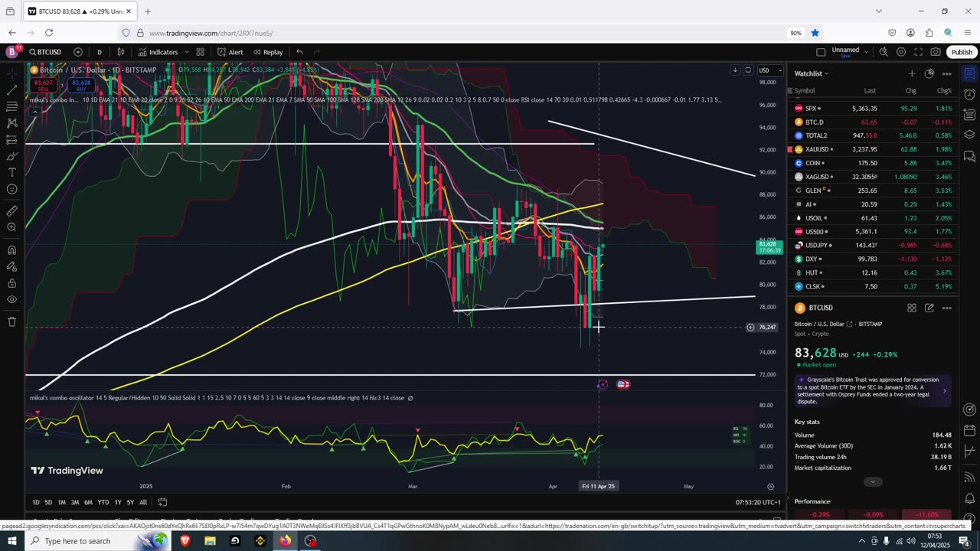Edit BTCUSD symbol note
Viewport: 980px width, 551px height.
[929, 308]
